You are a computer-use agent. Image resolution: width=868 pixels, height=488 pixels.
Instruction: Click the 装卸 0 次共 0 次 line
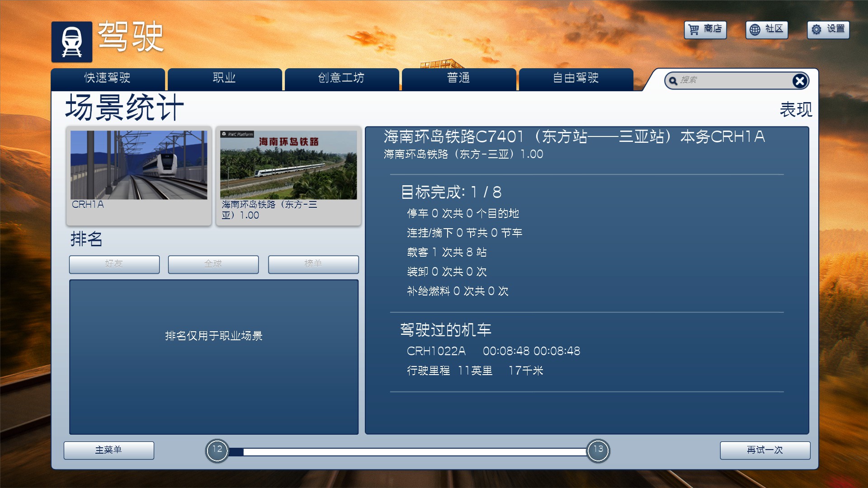coord(447,272)
